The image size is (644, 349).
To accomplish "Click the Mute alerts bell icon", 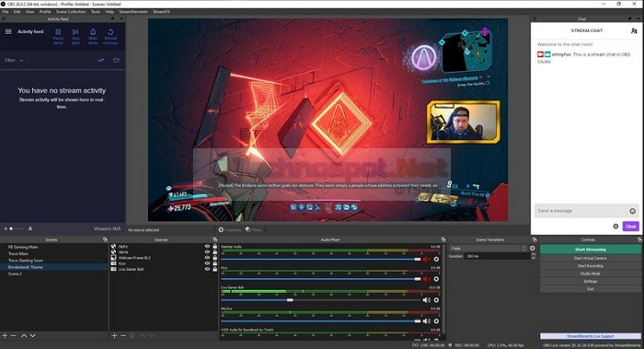I will [93, 32].
